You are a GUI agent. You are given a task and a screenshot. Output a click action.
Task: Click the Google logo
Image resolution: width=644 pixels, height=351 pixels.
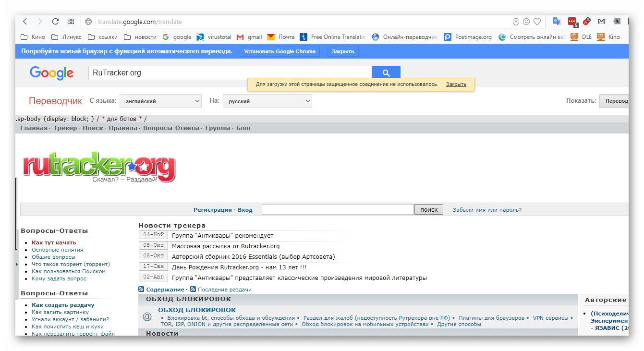pyautogui.click(x=51, y=73)
